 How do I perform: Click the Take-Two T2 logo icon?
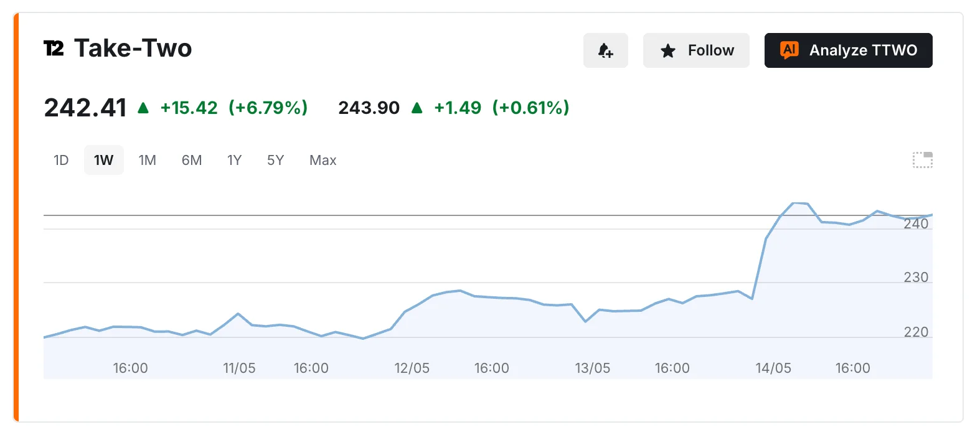(54, 49)
